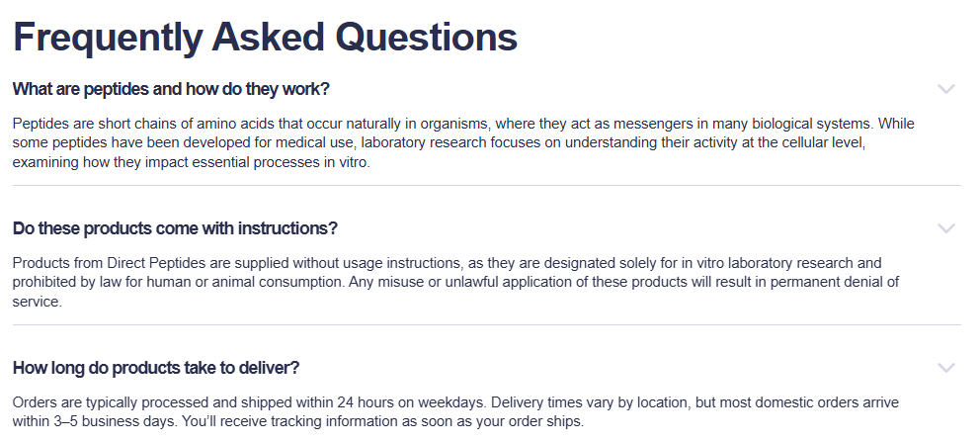
Task: Click the delivery times answer paragraph
Action: point(445,412)
